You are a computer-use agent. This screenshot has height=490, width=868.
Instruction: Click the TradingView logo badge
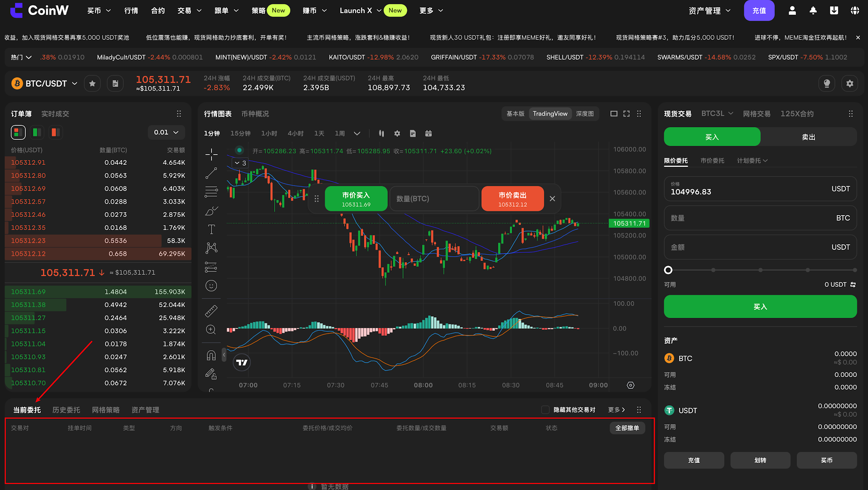(242, 363)
